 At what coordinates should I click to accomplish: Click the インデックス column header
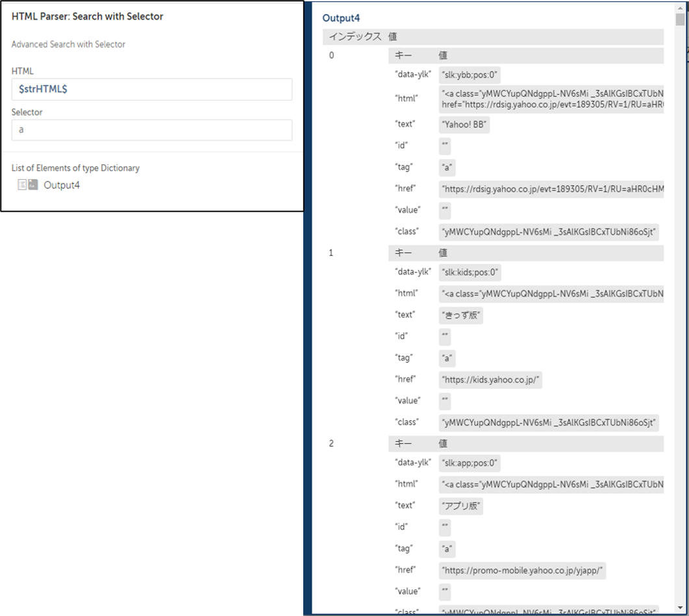[355, 36]
